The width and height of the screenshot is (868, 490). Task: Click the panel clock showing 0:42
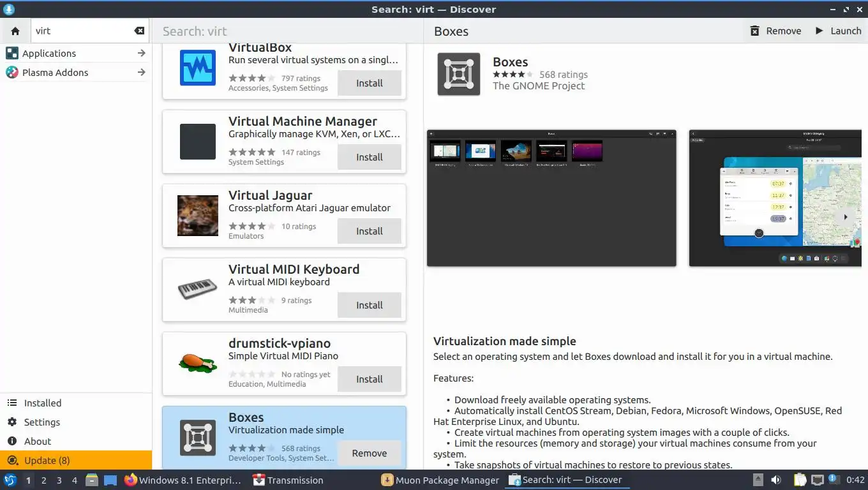coord(855,480)
